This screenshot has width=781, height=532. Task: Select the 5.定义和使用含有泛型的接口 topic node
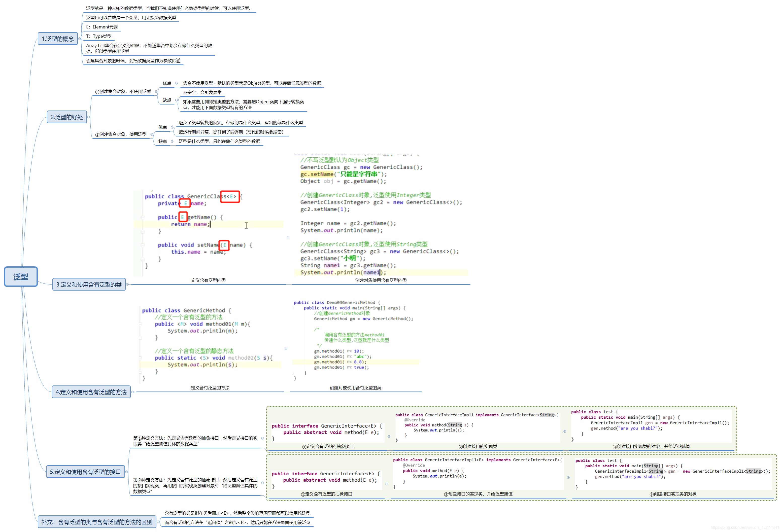pyautogui.click(x=85, y=471)
